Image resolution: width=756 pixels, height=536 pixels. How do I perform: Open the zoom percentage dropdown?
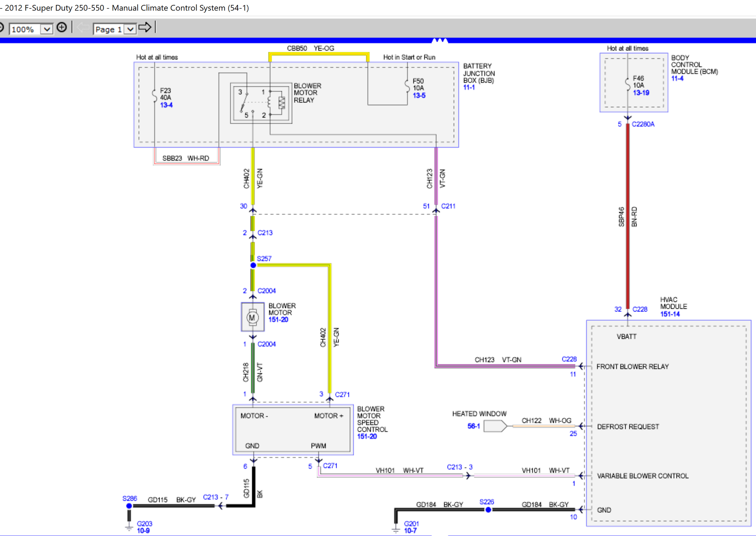click(47, 29)
